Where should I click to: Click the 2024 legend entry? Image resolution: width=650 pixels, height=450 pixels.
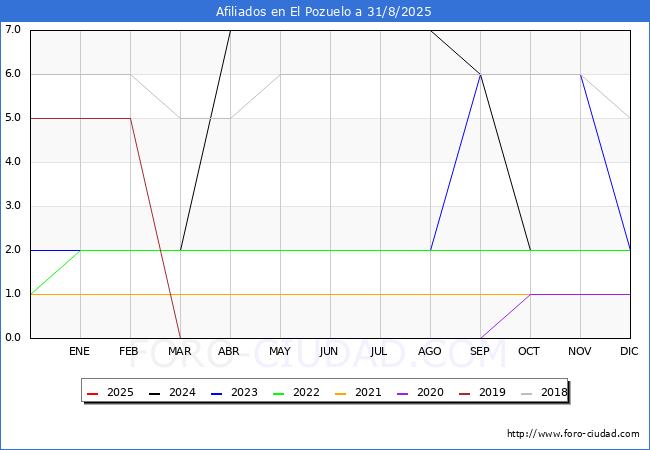pos(170,393)
